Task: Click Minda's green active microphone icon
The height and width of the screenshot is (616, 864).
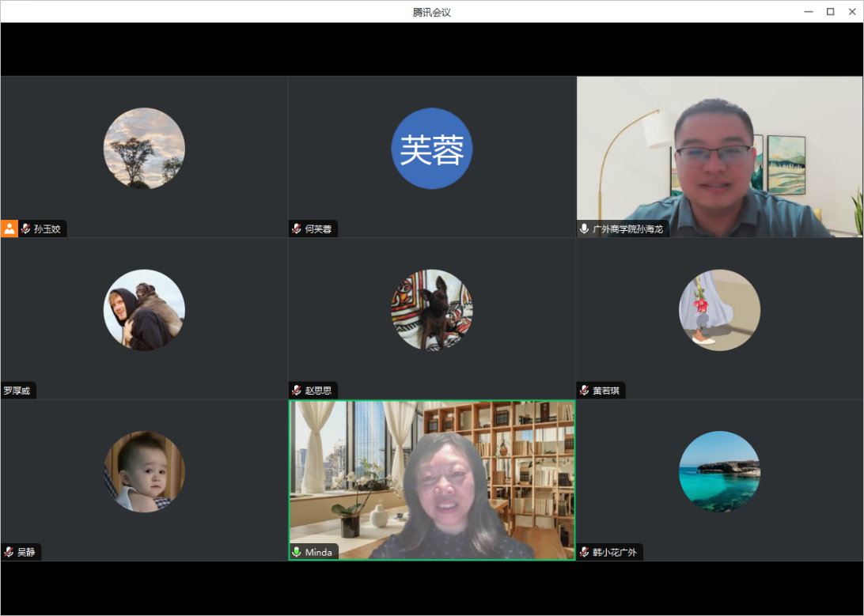Action: pyautogui.click(x=297, y=552)
